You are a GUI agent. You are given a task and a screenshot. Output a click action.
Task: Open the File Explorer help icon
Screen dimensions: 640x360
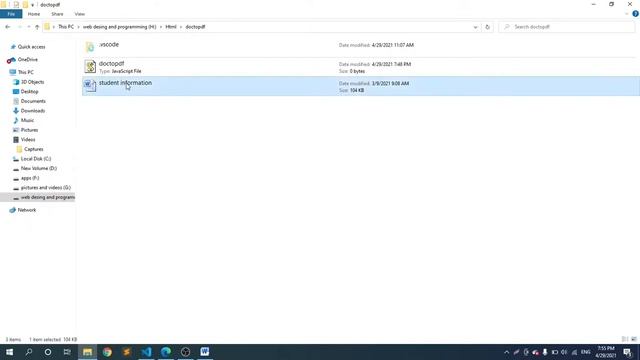(635, 14)
